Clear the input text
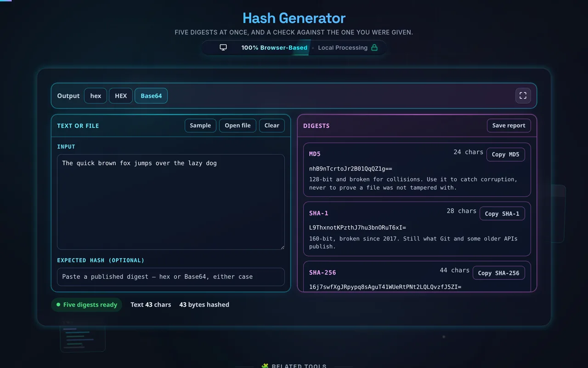The height and width of the screenshot is (368, 588). tap(272, 126)
